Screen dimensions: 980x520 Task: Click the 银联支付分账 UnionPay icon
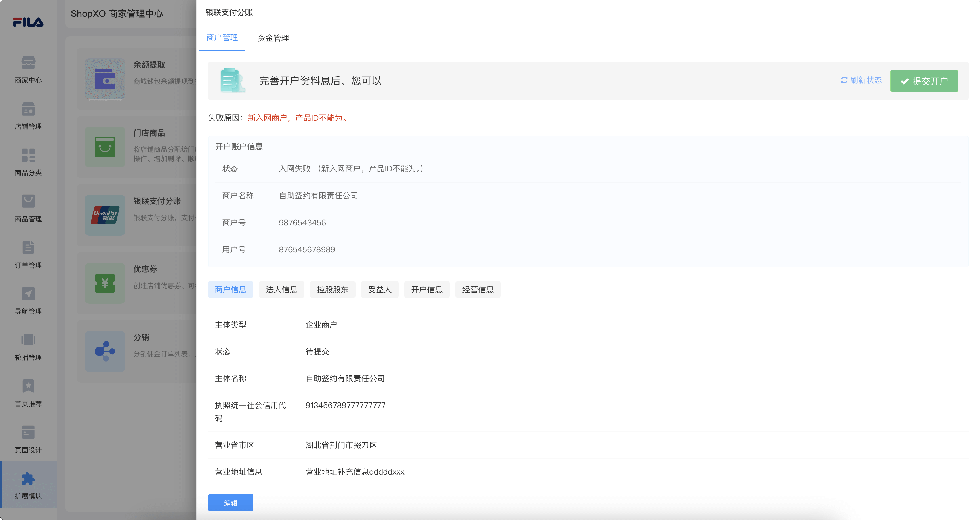point(105,215)
